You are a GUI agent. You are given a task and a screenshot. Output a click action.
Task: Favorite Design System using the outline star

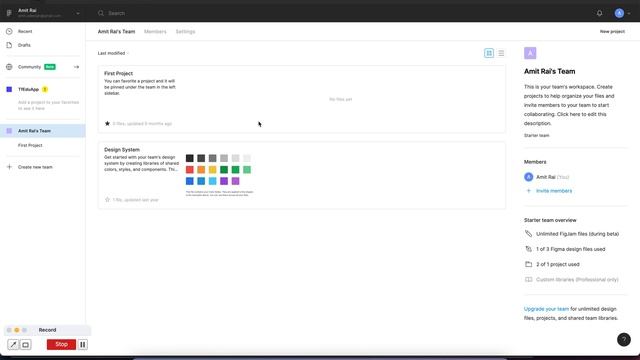[107, 200]
